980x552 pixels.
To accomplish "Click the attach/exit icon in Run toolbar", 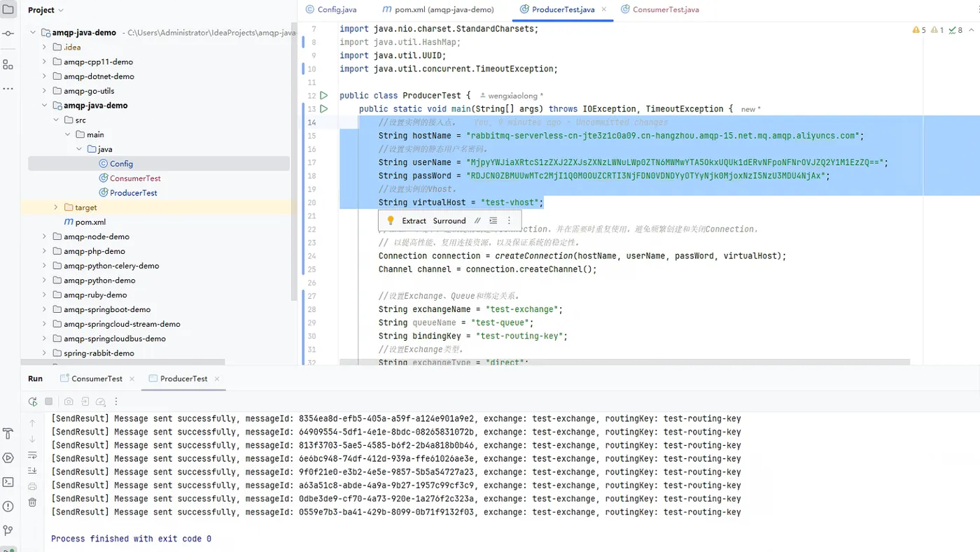I will pos(85,402).
